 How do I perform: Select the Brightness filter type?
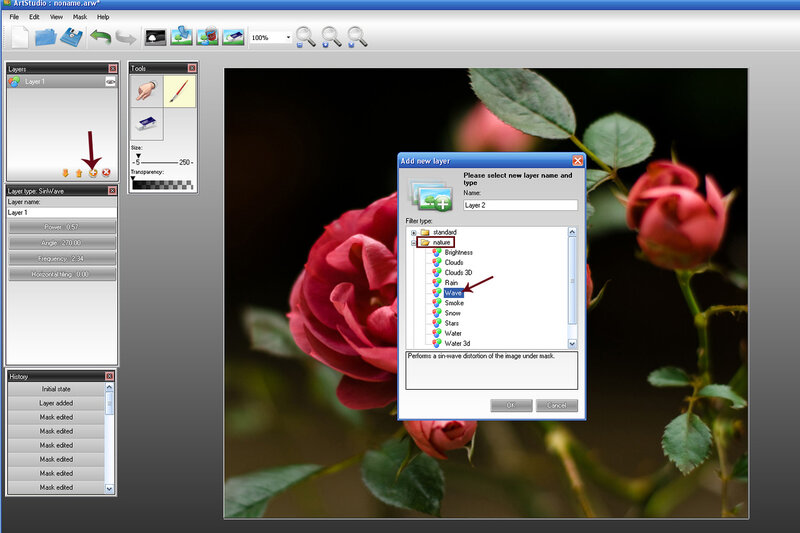click(458, 252)
